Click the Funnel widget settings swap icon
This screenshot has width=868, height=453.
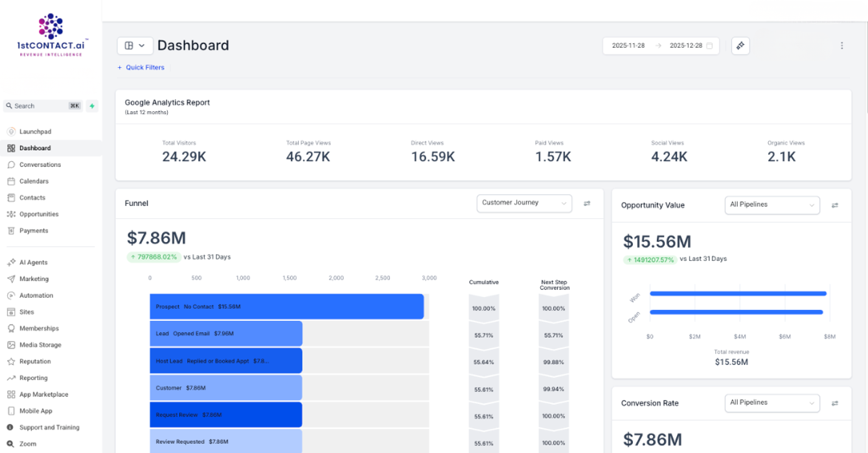[x=587, y=203]
